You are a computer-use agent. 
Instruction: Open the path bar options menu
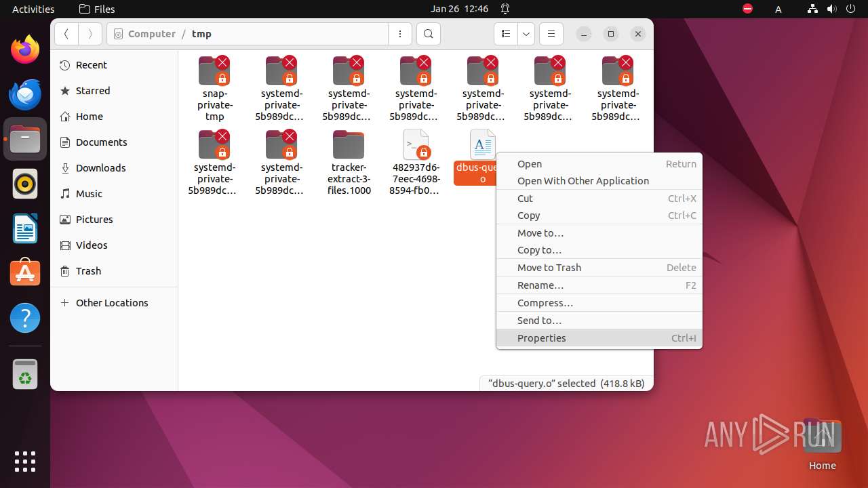pos(400,34)
